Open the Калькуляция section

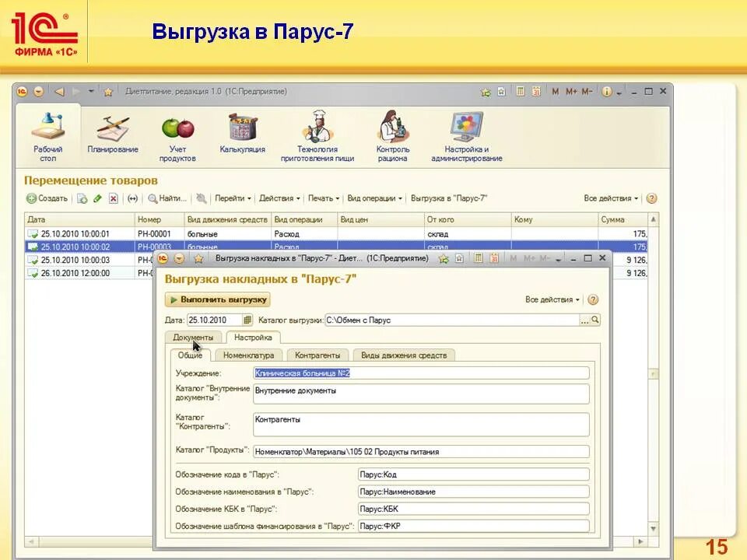[x=243, y=134]
